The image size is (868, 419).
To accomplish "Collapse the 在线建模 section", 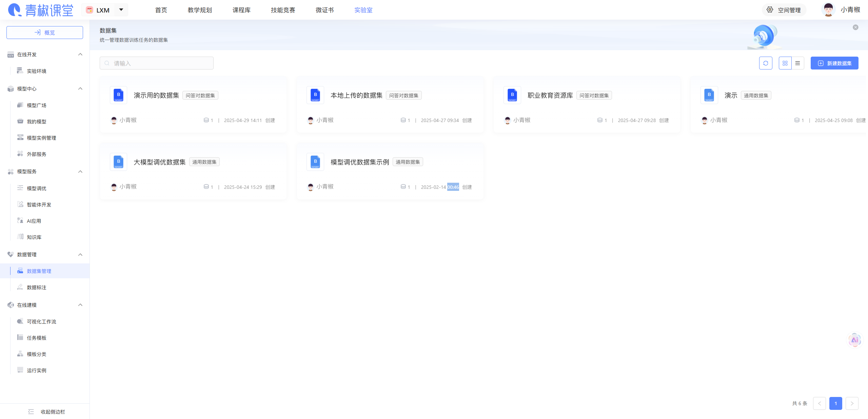I will click(80, 305).
